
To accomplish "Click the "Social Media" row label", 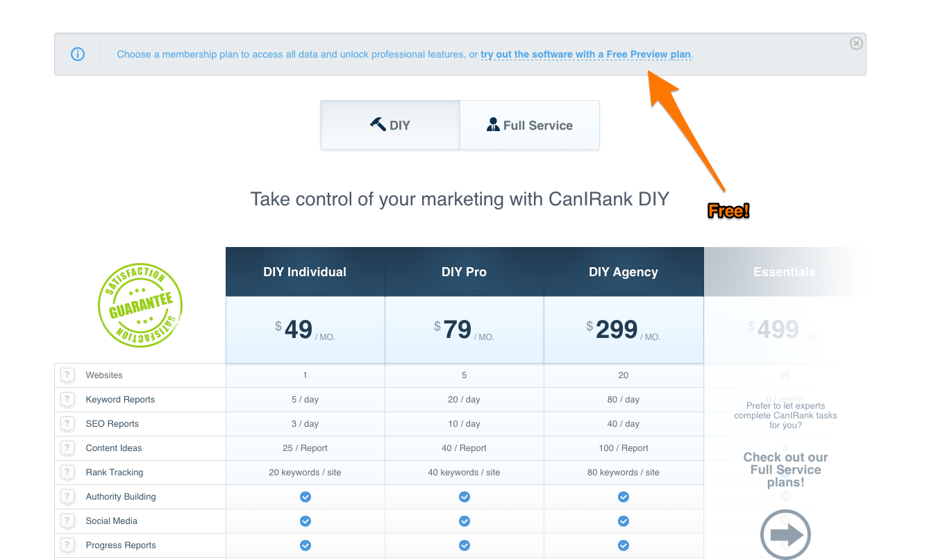I will [111, 521].
